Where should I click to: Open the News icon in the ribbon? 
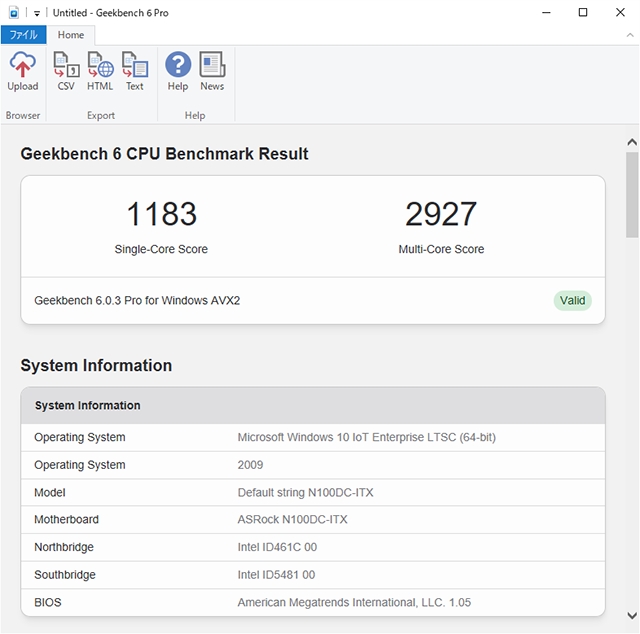(x=212, y=72)
